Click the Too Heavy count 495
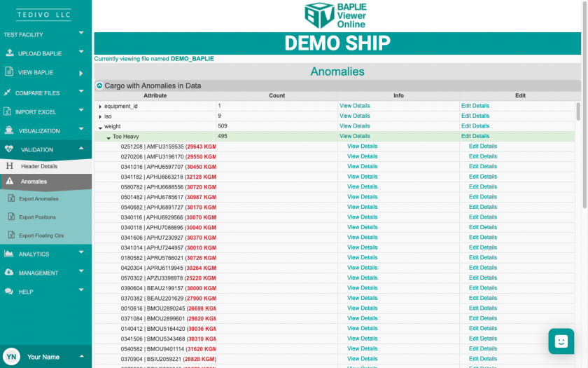 223,136
